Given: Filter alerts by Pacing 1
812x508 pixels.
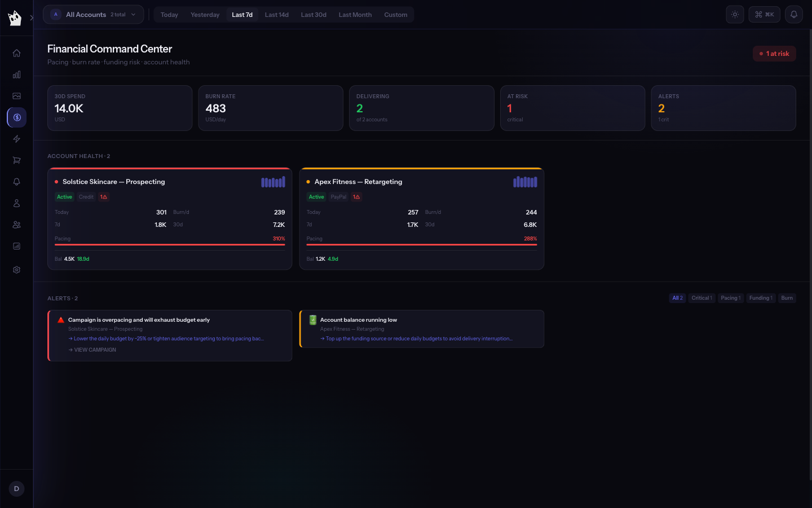Looking at the screenshot, I should coord(731,298).
